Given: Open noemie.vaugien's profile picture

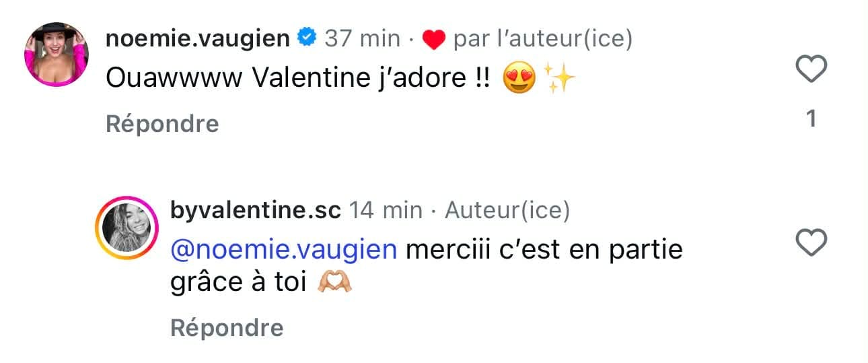Looking at the screenshot, I should [57, 55].
